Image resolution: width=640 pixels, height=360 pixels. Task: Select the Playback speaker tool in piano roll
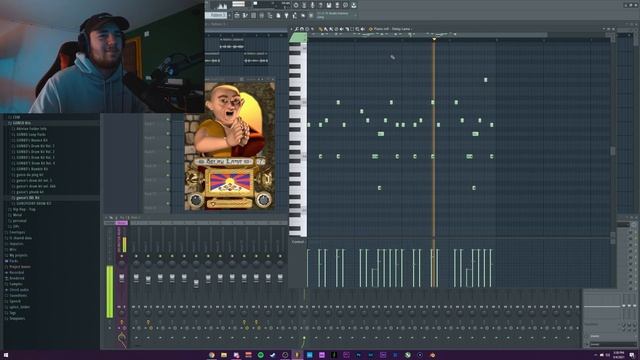pos(362,29)
